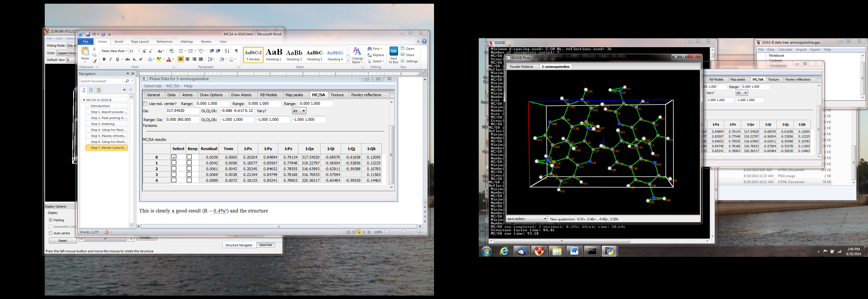Enable Auto centre in Mercury display options

50,233
